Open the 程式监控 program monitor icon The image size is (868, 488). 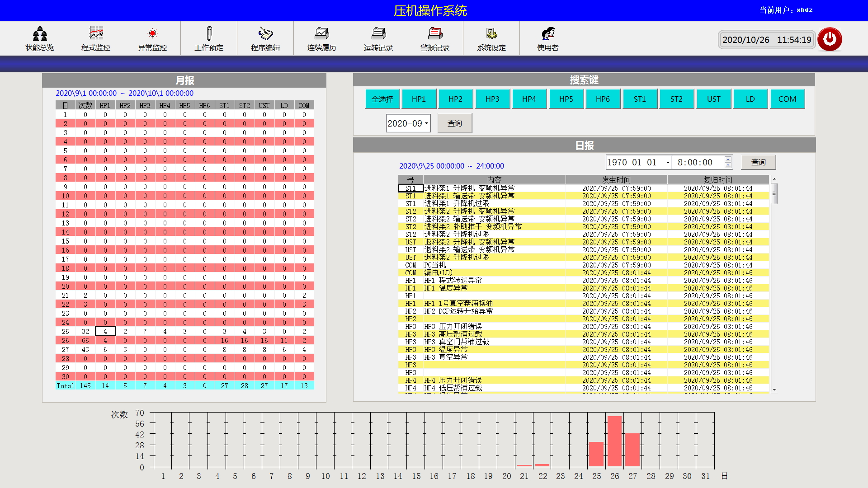point(96,39)
